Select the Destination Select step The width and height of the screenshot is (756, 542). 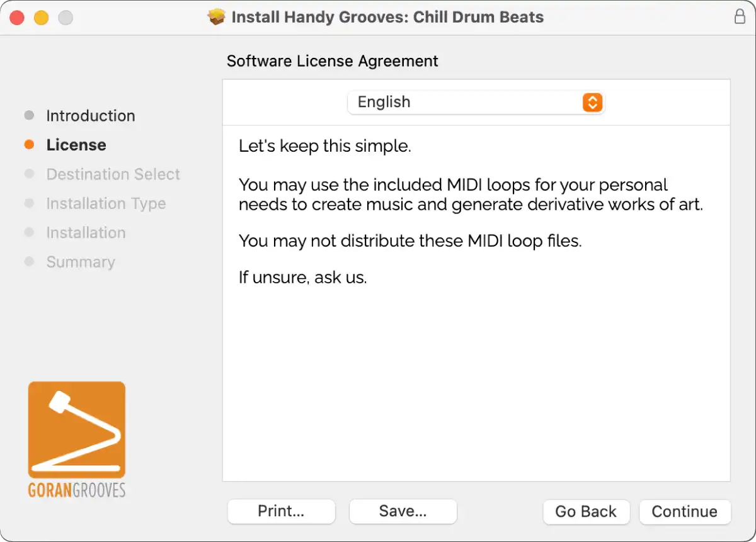[113, 174]
